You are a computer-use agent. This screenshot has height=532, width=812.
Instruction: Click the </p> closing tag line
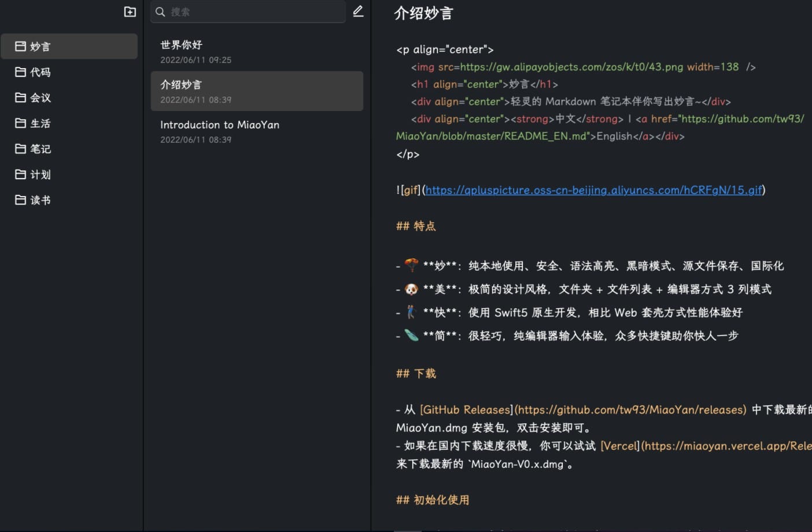tap(408, 154)
